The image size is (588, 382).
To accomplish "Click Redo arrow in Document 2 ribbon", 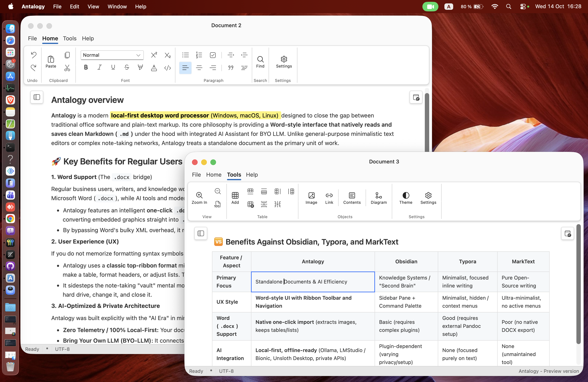I will [x=34, y=67].
